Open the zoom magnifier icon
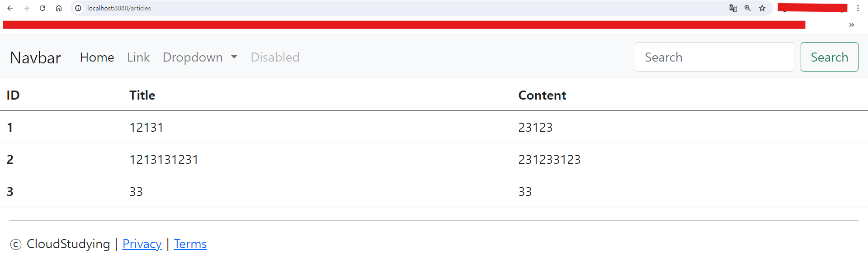Screen dimensions: 868x273 [748, 8]
